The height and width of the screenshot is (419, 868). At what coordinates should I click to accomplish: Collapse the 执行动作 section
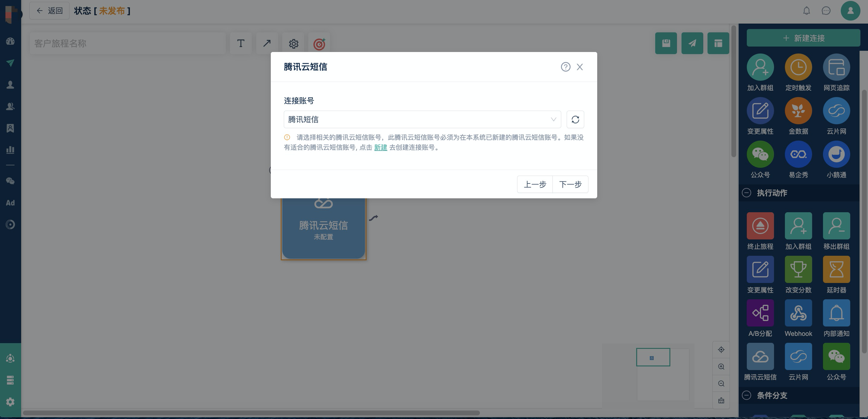click(747, 193)
